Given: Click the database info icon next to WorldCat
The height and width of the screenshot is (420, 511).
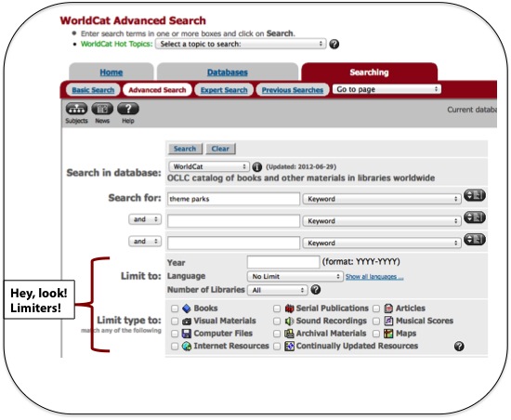Looking at the screenshot, I should click(256, 167).
